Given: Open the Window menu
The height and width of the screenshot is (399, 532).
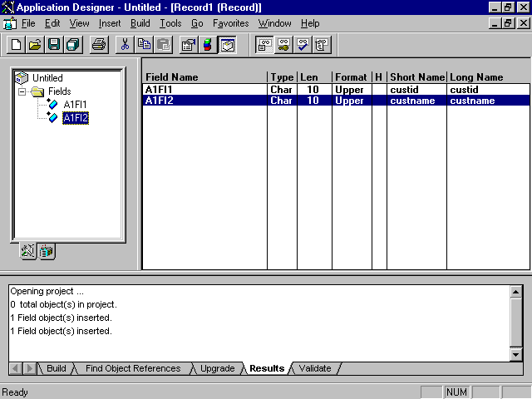Looking at the screenshot, I should (x=275, y=23).
